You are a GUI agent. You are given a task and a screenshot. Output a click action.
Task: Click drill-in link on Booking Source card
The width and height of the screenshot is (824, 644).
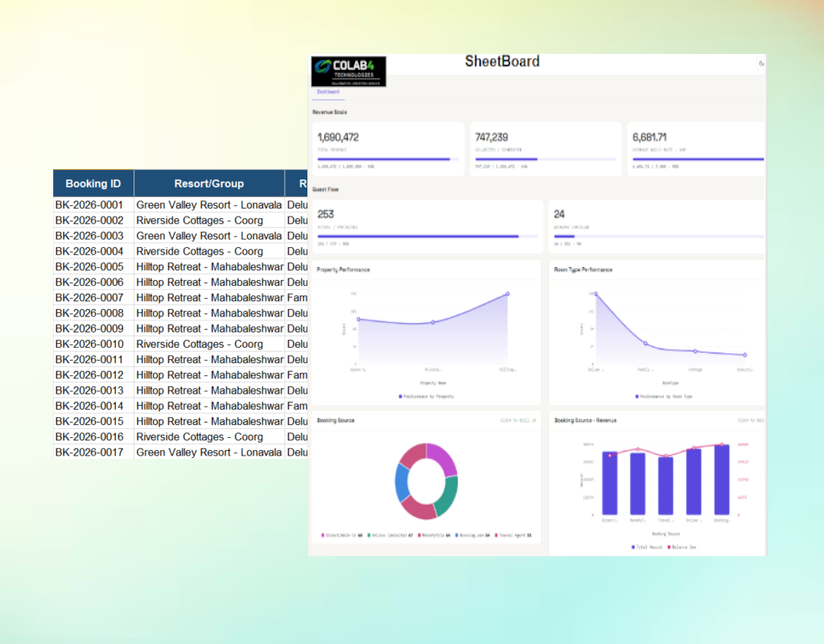518,420
